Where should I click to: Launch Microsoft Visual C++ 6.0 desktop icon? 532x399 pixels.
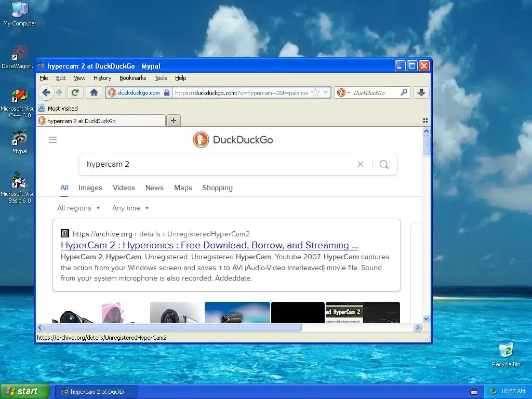[x=17, y=103]
